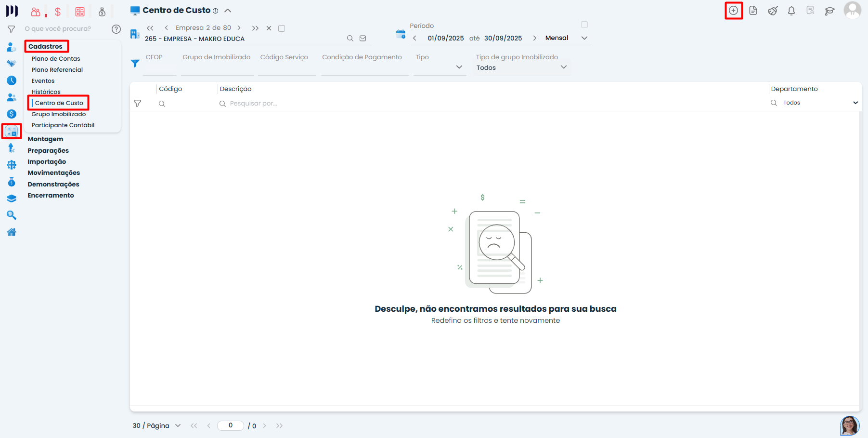Open the Departamento Todos dropdown
The width and height of the screenshot is (868, 438).
(855, 103)
